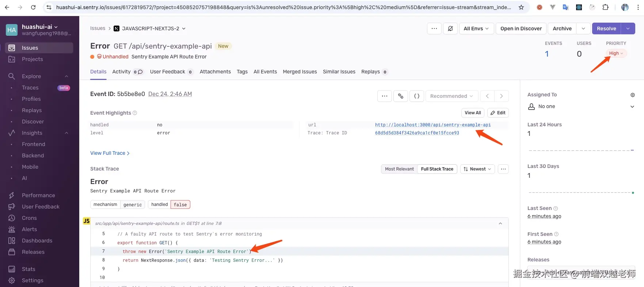Click View Full Trace link

coord(110,153)
